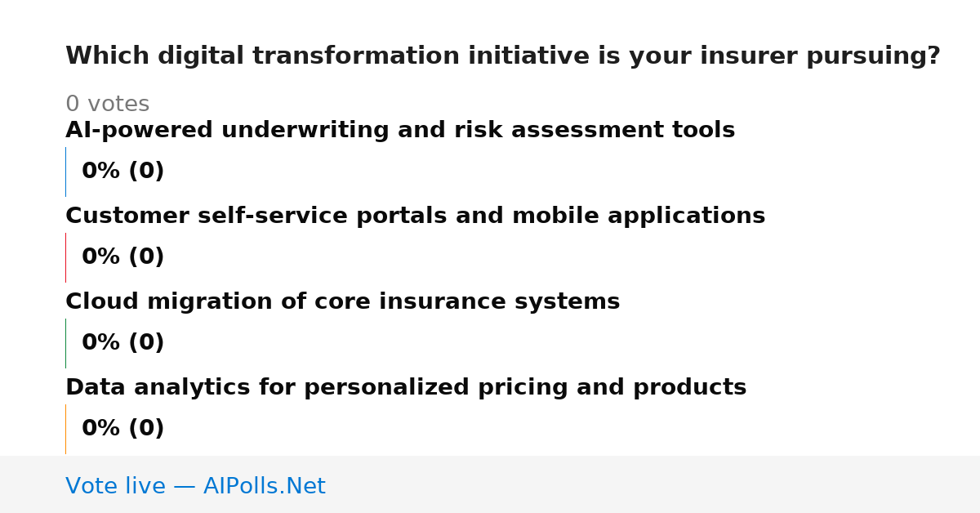Click the red result bar for self-service portals
This screenshot has width=980, height=513.
point(65,257)
